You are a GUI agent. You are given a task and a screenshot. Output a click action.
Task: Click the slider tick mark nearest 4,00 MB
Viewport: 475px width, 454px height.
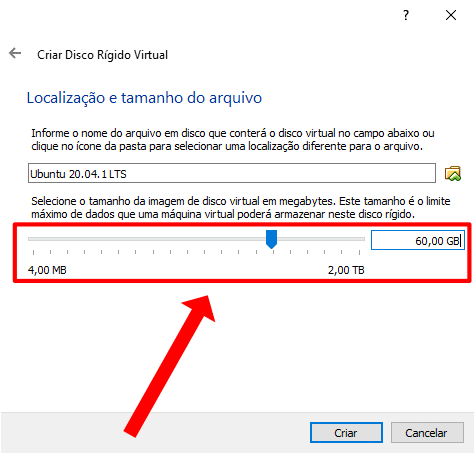click(33, 252)
